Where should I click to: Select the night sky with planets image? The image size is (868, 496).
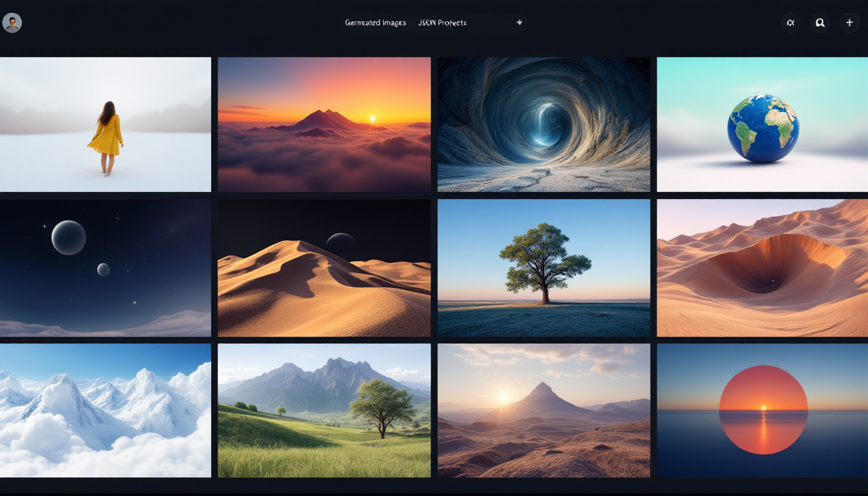105,267
